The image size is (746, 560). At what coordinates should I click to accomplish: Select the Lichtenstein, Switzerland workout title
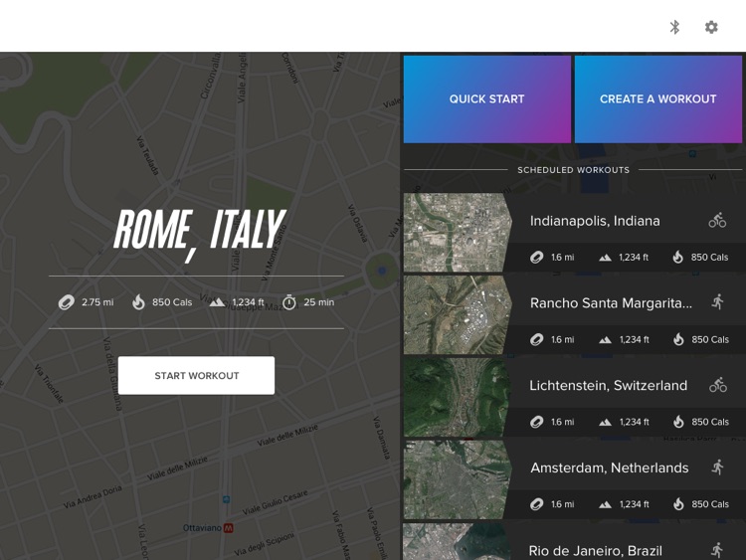point(608,385)
